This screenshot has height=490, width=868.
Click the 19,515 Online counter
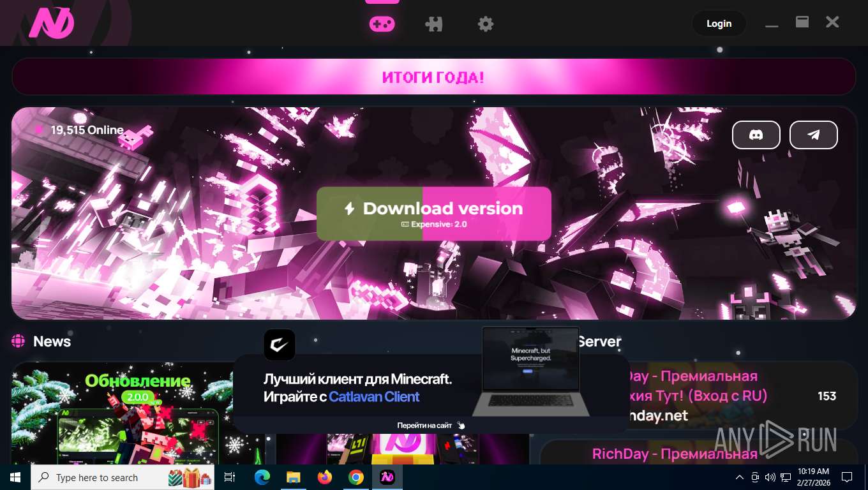pos(80,130)
